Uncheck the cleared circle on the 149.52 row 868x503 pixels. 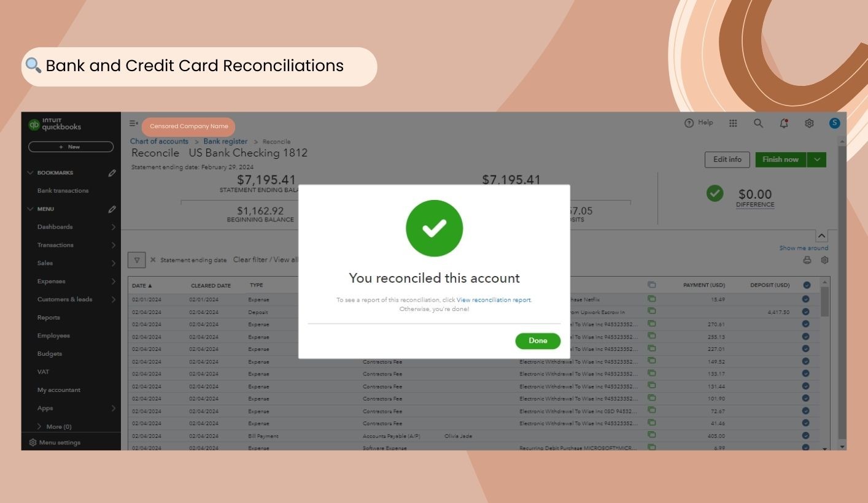[805, 362]
